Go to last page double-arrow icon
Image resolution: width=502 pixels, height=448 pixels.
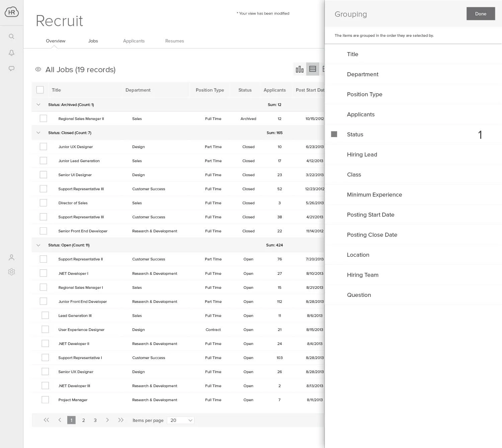[x=121, y=420]
